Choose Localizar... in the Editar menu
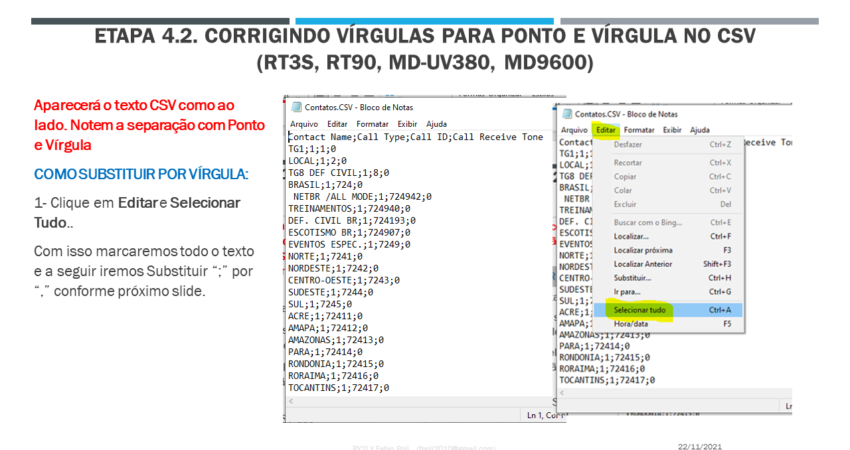This screenshot has height=450, width=850. [x=669, y=236]
